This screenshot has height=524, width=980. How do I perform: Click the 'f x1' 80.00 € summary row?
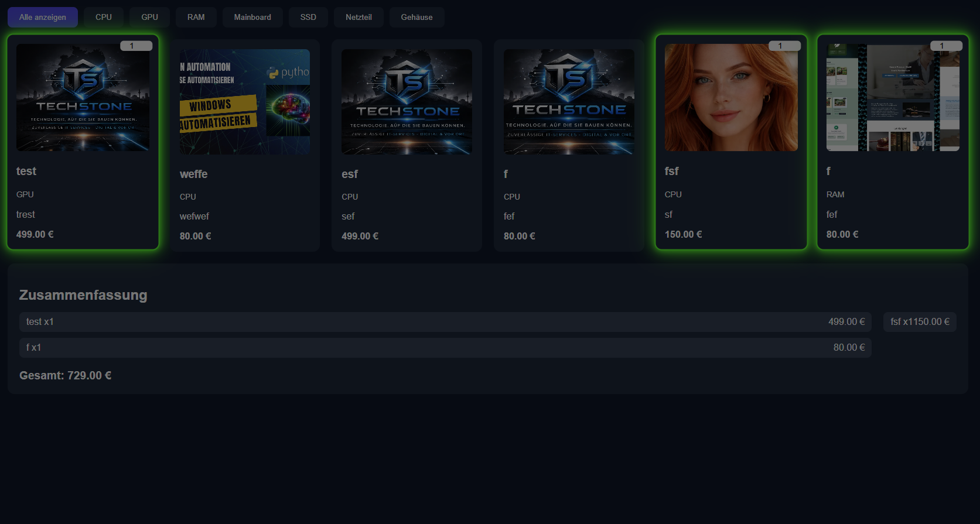click(x=445, y=348)
